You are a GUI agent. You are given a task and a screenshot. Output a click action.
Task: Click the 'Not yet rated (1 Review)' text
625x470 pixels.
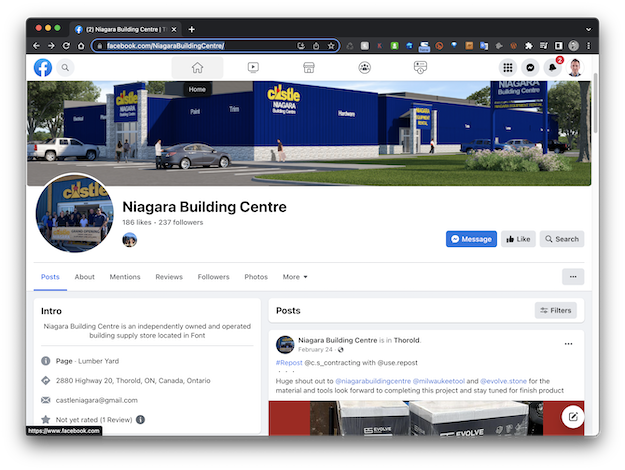94,419
